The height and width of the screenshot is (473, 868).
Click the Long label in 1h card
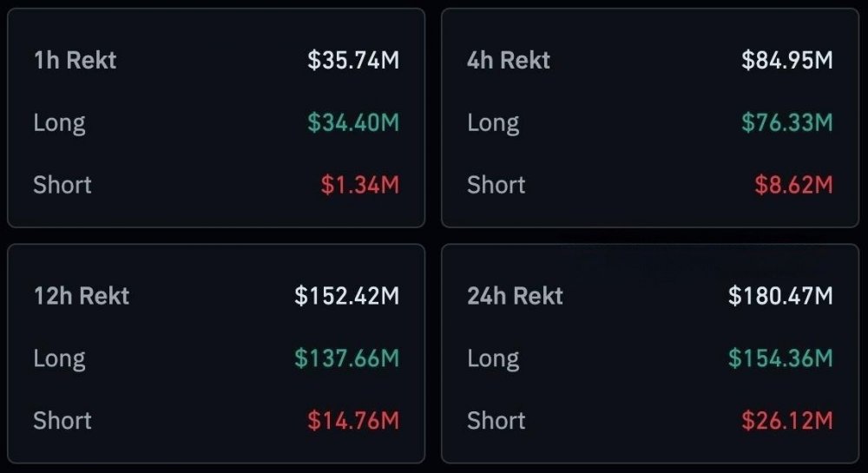59,122
